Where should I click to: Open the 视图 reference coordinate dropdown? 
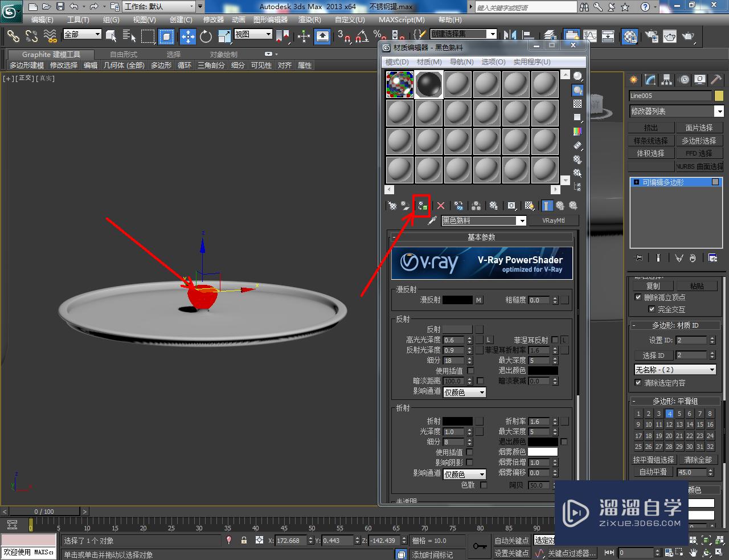[x=253, y=34]
